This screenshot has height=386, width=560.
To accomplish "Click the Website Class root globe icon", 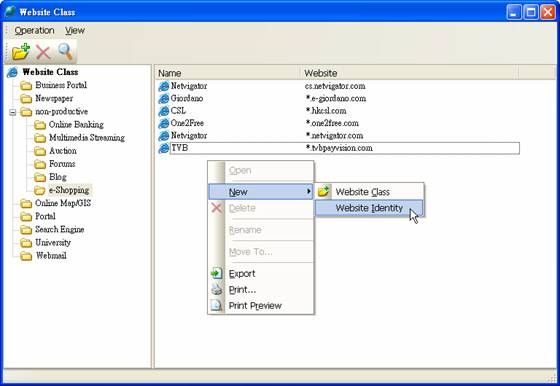I will (x=12, y=72).
